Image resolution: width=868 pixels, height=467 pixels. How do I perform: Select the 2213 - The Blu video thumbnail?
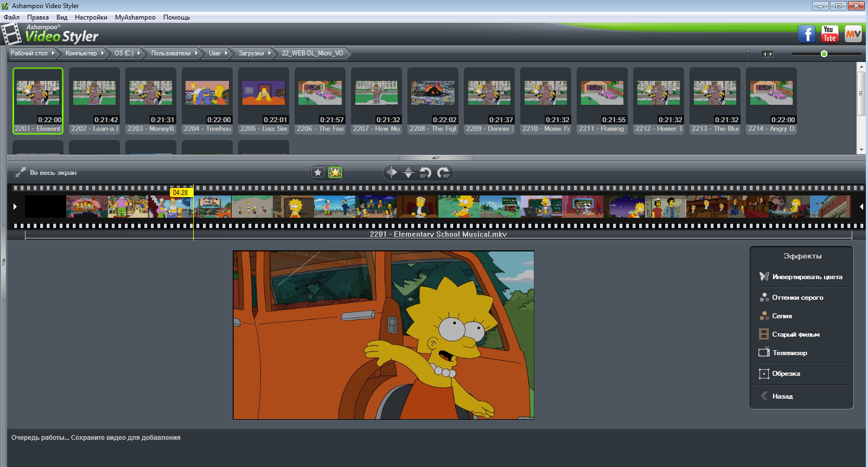coord(715,101)
